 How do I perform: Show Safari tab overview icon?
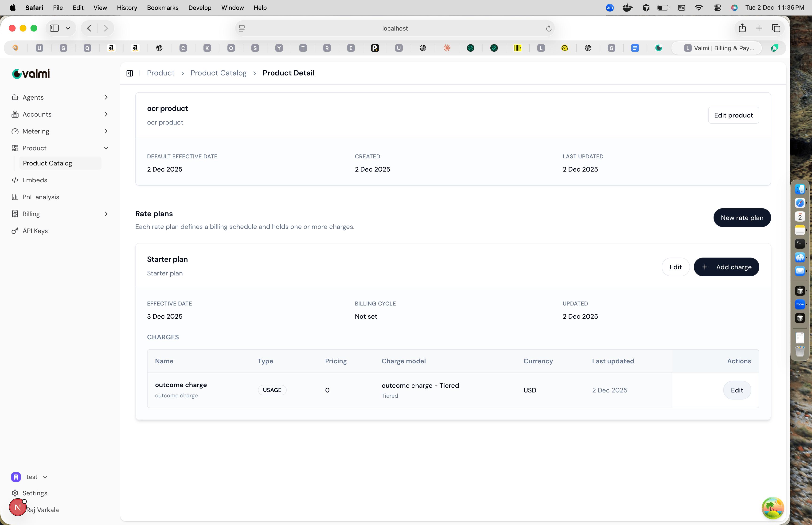click(776, 28)
